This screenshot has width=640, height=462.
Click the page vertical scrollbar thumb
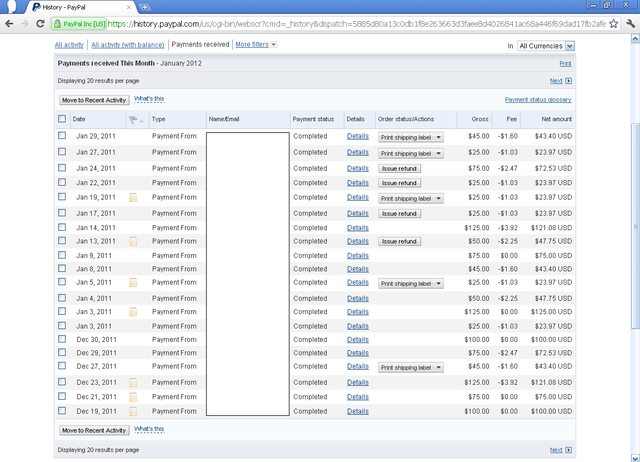635,227
